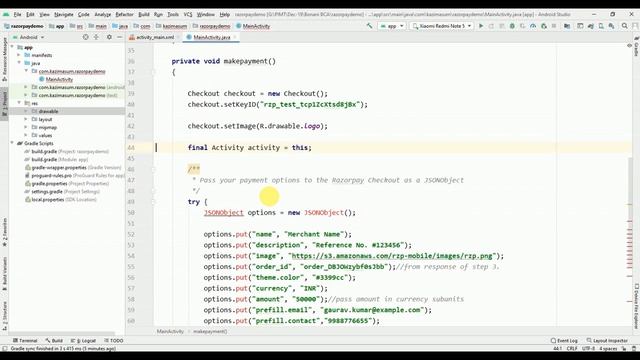Select the local.properties file
The height and width of the screenshot is (360, 640).
click(x=61, y=200)
